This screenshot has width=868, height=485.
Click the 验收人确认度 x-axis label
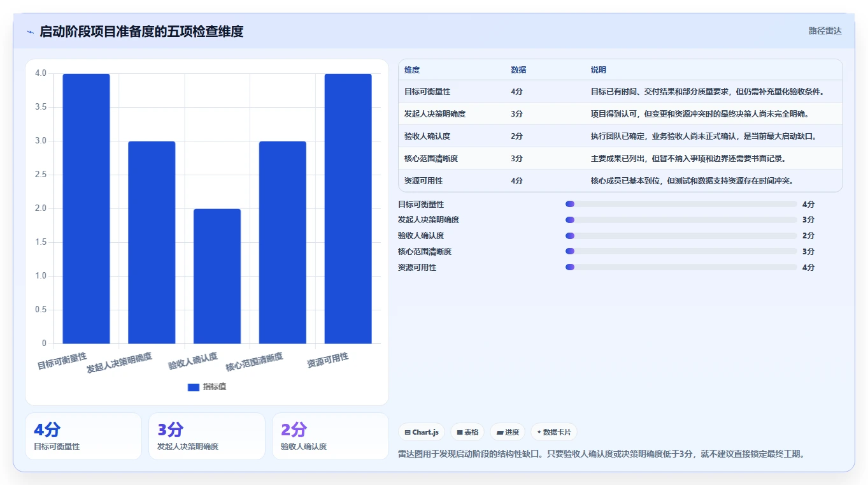coord(193,361)
